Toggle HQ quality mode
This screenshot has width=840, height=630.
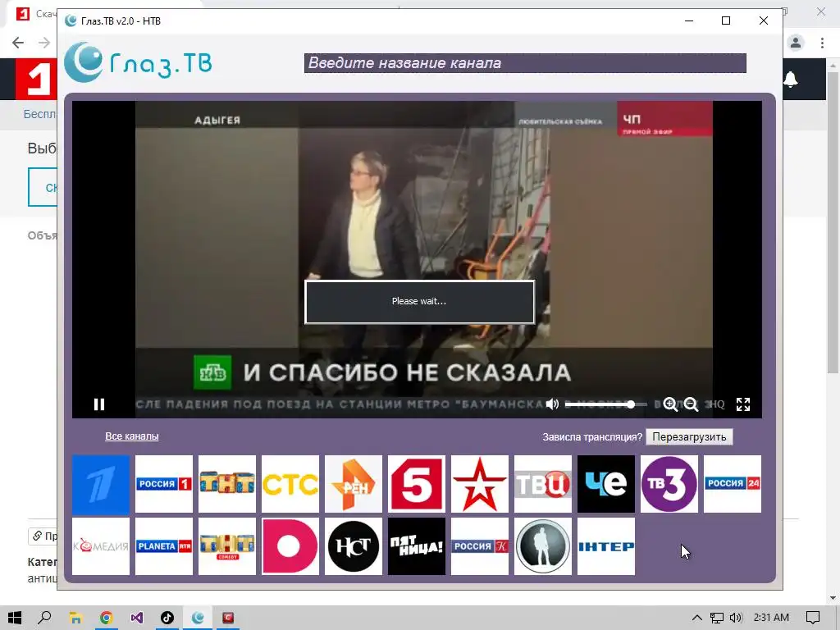point(715,404)
